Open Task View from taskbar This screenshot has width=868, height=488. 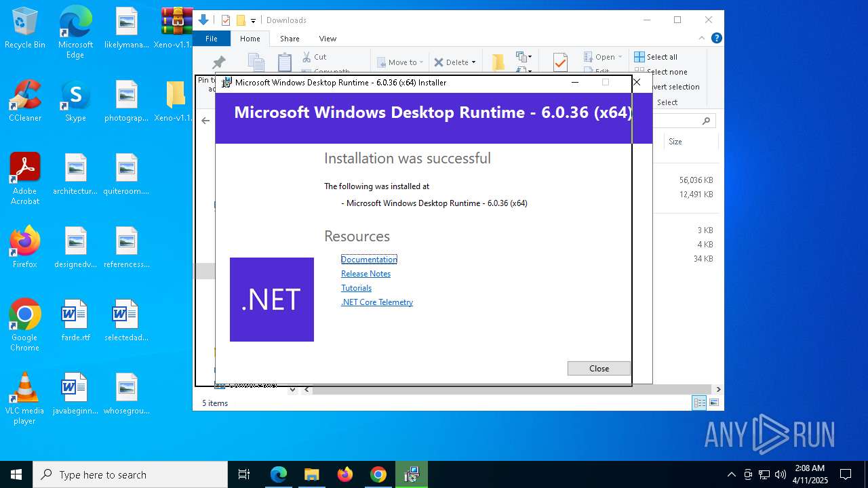(244, 474)
